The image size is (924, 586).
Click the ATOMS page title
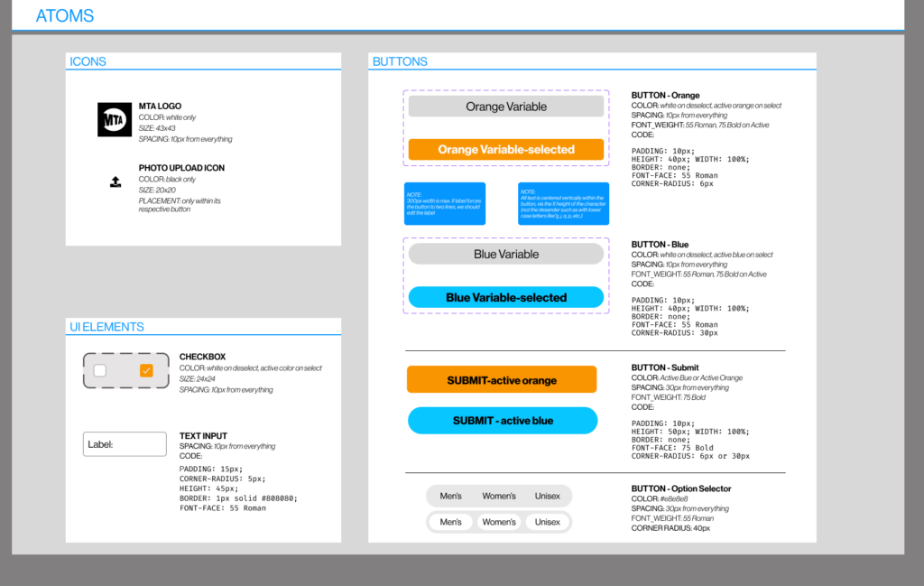click(65, 16)
